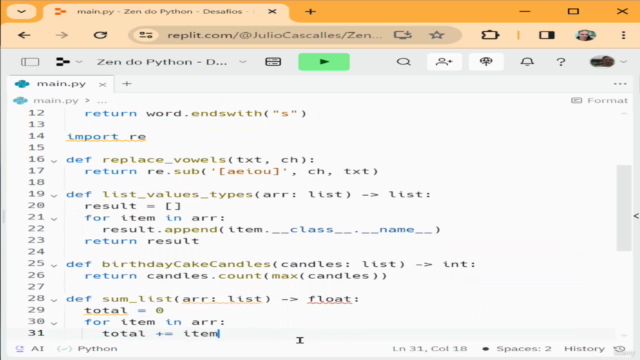Open file History in status bar
Screen dimensions: 640x360
[584, 349]
